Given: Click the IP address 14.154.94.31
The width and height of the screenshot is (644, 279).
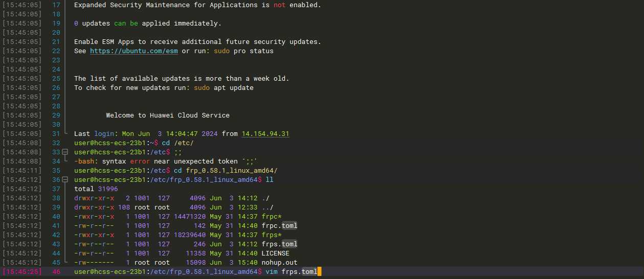Looking at the screenshot, I should click(265, 134).
